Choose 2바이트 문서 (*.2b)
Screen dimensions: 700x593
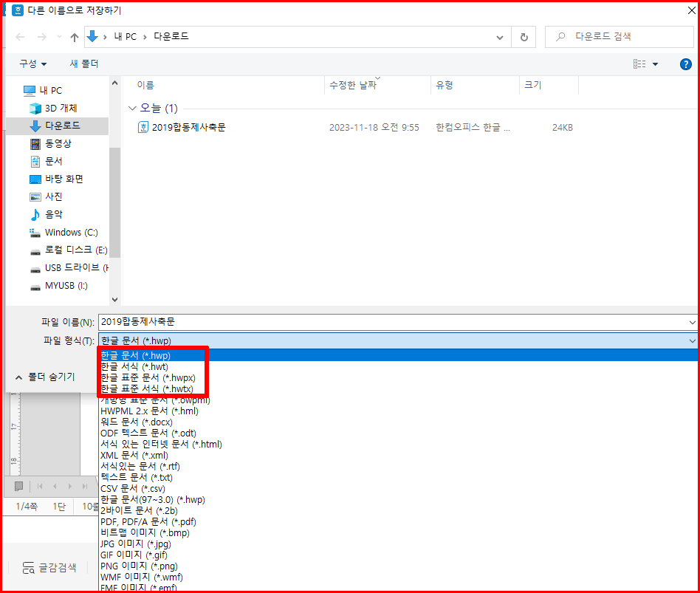(140, 511)
